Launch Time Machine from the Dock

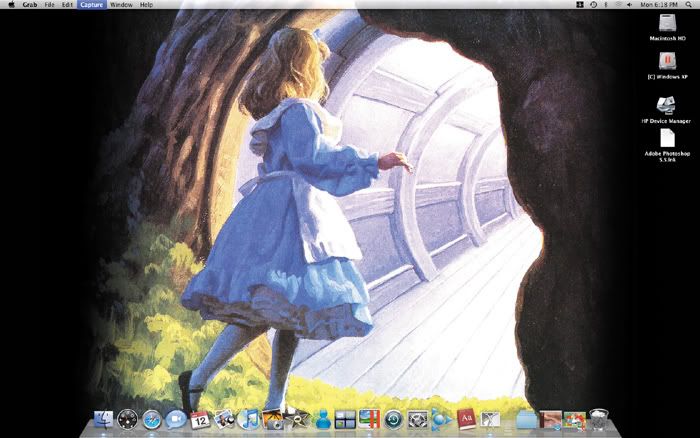click(393, 420)
